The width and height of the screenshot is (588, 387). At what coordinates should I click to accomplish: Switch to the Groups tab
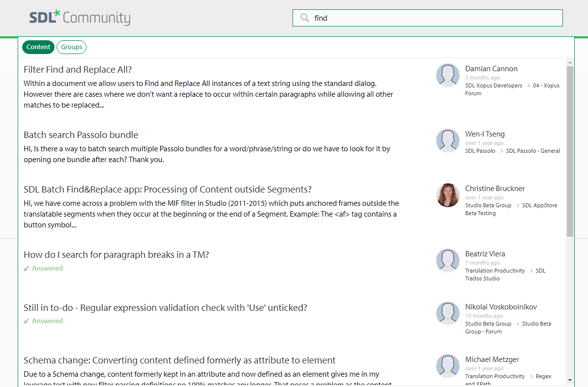coord(72,47)
